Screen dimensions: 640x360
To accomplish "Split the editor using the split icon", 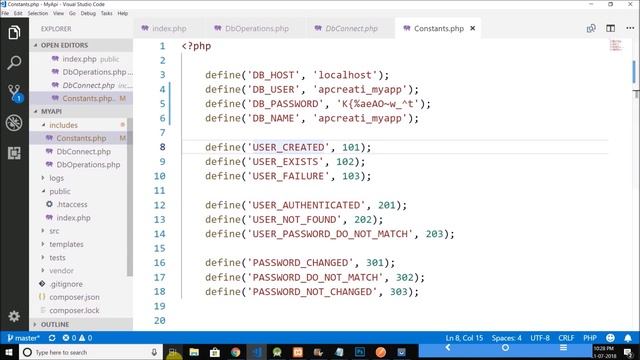I will click(611, 28).
